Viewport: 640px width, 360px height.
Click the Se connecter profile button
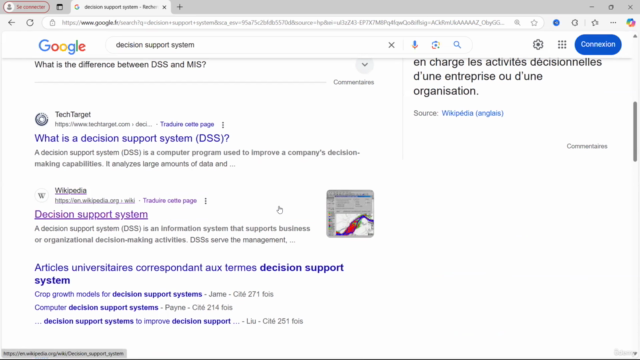click(27, 7)
